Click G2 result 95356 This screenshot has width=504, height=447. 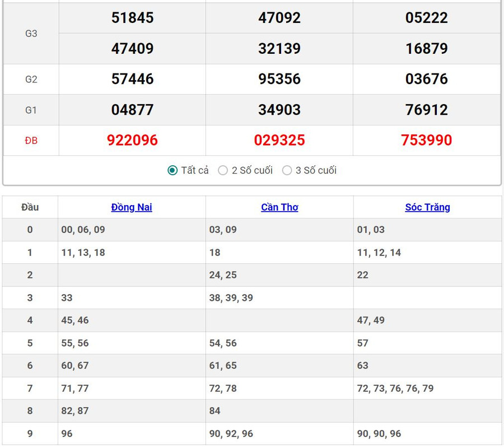(279, 79)
